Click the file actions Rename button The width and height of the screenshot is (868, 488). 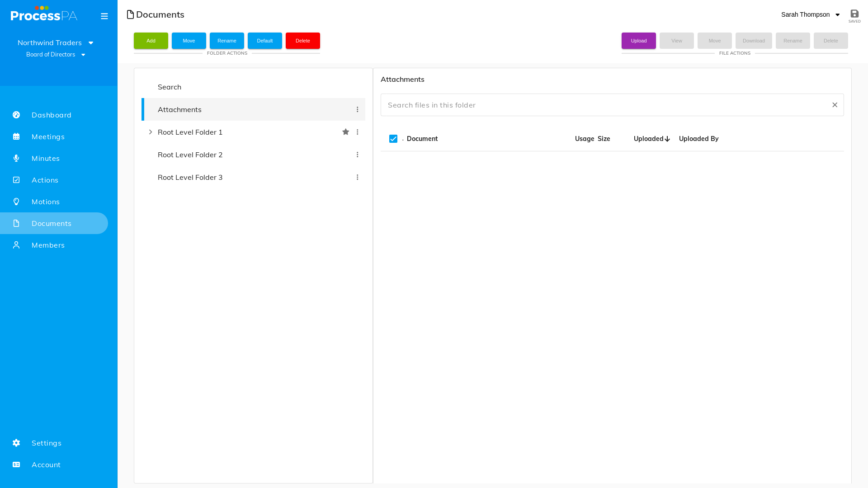click(x=793, y=41)
